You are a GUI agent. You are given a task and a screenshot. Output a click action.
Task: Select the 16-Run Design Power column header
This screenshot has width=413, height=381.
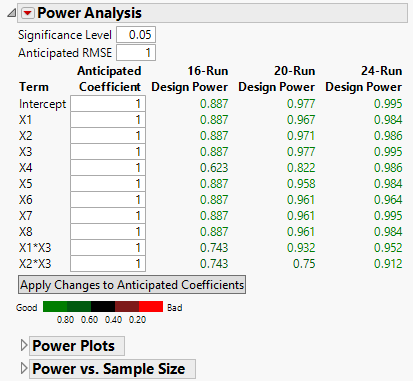tap(190, 79)
